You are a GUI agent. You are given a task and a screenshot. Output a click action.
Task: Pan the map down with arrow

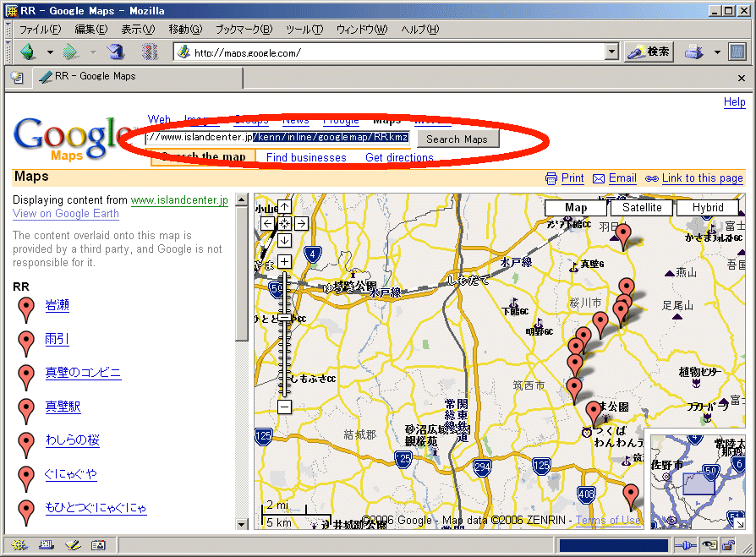pyautogui.click(x=284, y=240)
